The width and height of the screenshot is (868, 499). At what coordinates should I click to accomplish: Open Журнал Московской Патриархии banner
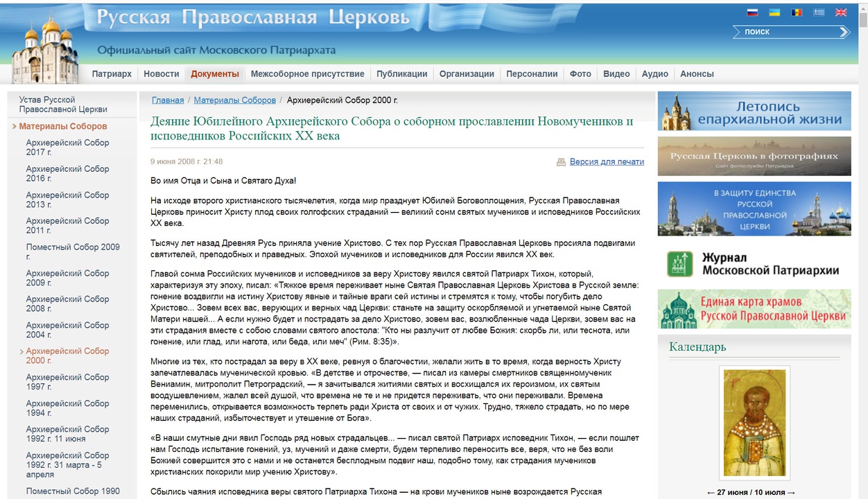[754, 263]
